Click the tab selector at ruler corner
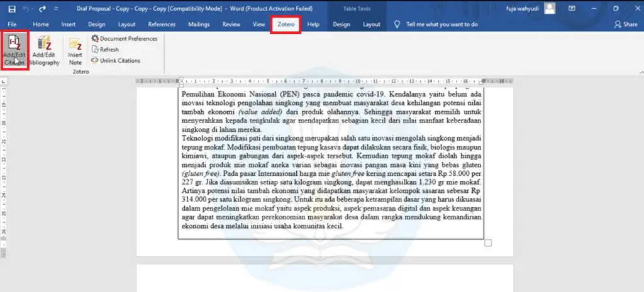 pos(3,82)
